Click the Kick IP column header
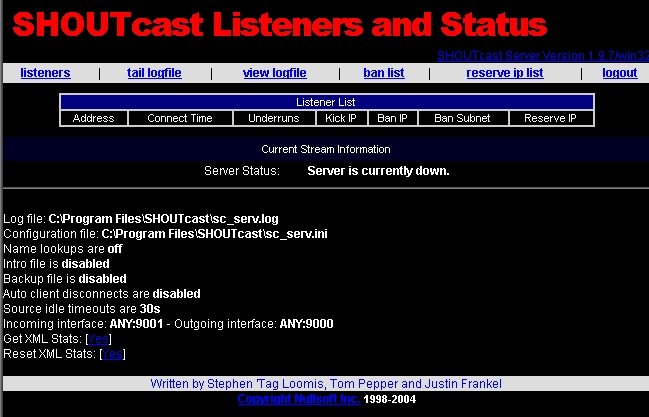 (341, 118)
